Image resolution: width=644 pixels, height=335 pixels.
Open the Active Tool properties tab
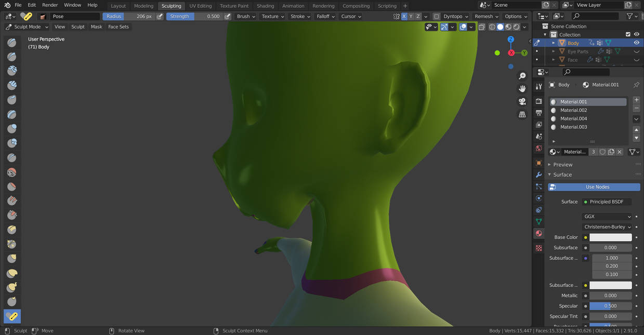coord(539,86)
